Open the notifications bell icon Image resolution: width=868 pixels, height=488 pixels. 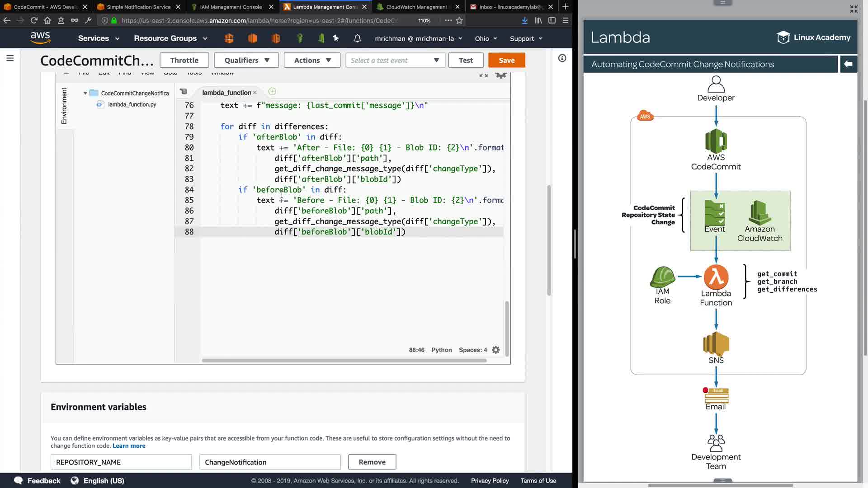pos(357,38)
